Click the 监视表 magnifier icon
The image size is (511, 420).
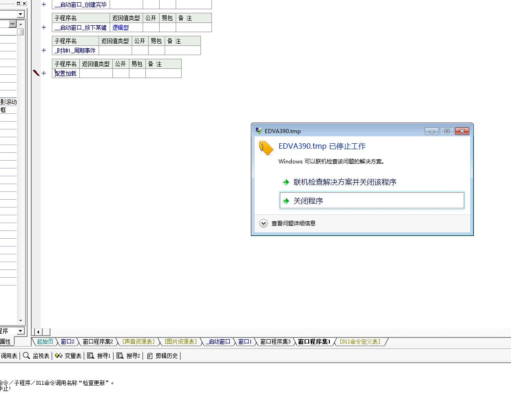(27, 356)
